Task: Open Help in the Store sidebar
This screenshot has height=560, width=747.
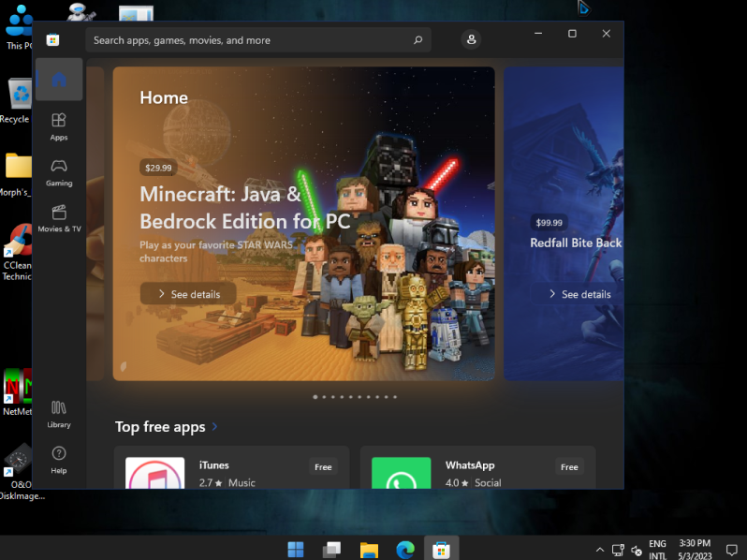Action: pos(59,460)
